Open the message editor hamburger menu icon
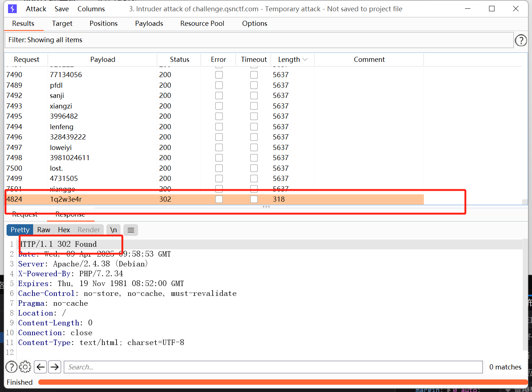 click(x=131, y=230)
